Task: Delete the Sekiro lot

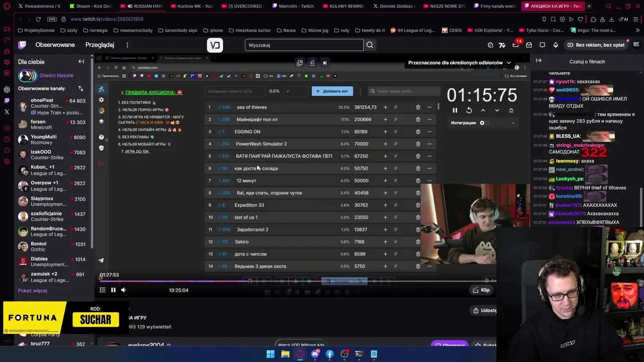Action: click(x=418, y=242)
